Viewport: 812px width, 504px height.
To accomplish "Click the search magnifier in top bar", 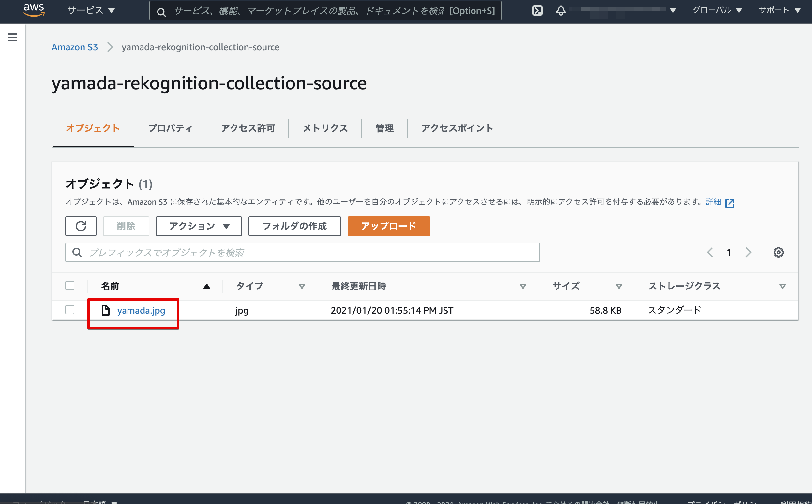I will (x=161, y=12).
